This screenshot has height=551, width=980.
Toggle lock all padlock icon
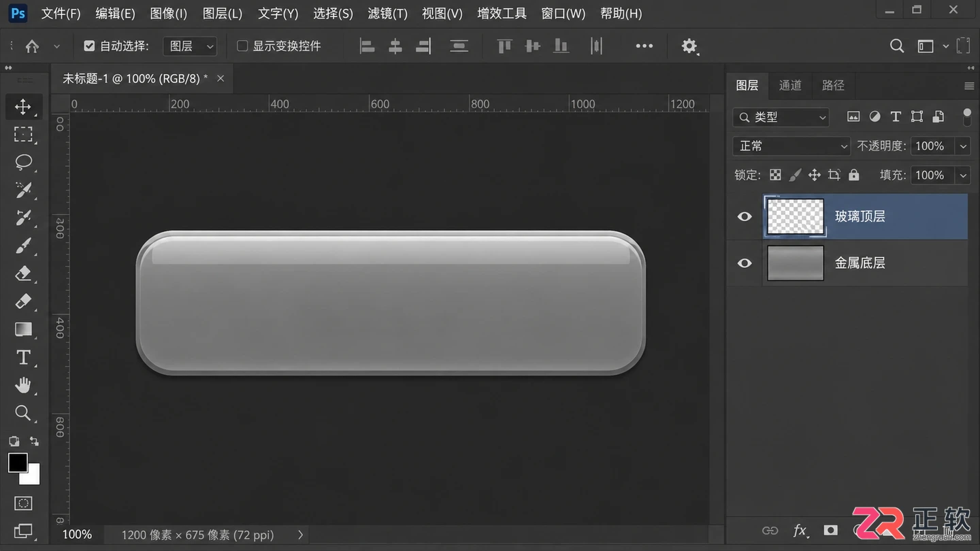pyautogui.click(x=854, y=175)
